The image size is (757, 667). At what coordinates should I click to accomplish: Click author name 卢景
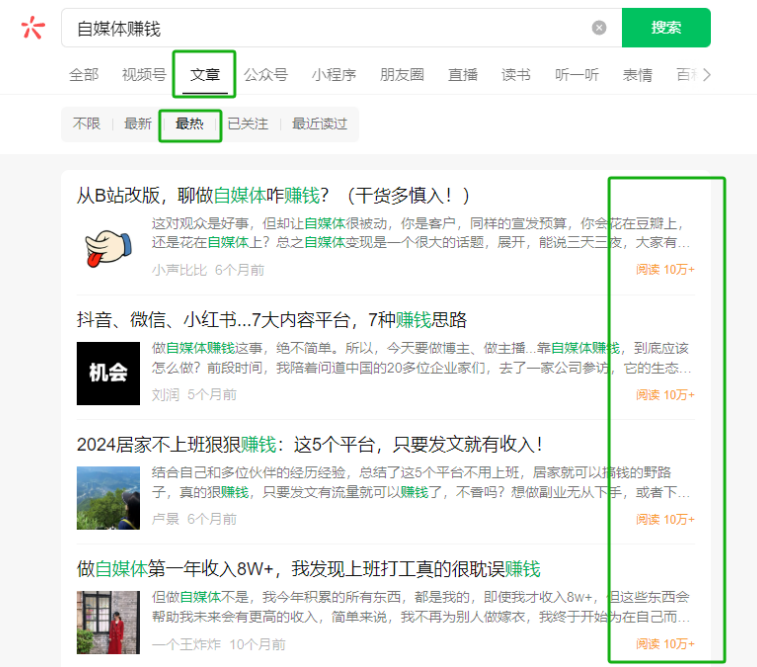point(166,519)
